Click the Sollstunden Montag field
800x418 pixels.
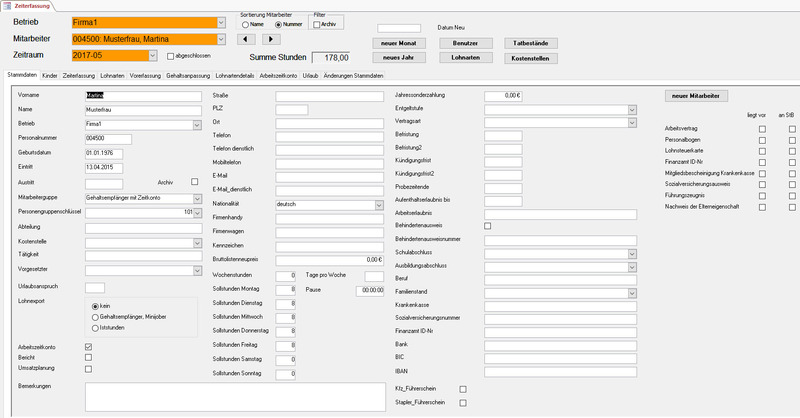coord(286,290)
